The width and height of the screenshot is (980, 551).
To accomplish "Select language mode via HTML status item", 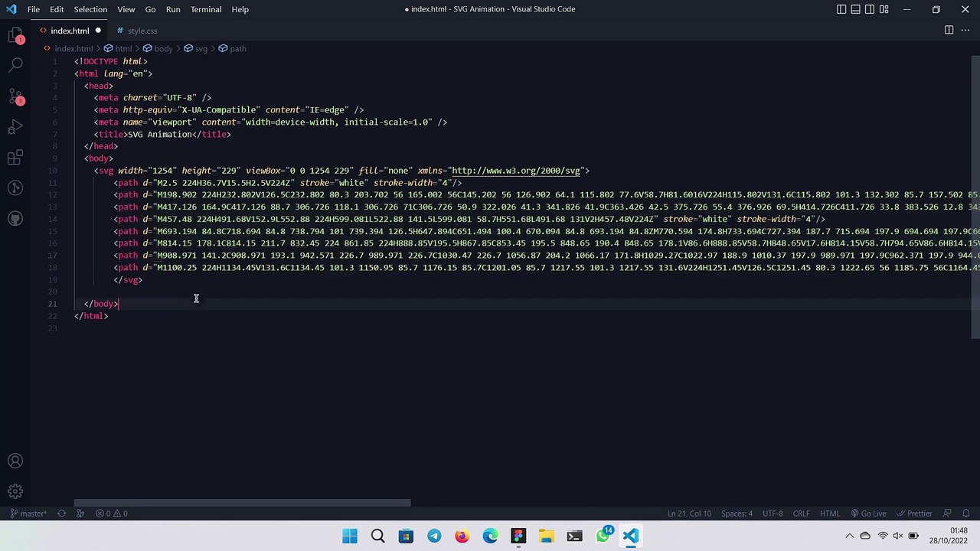I will (830, 514).
